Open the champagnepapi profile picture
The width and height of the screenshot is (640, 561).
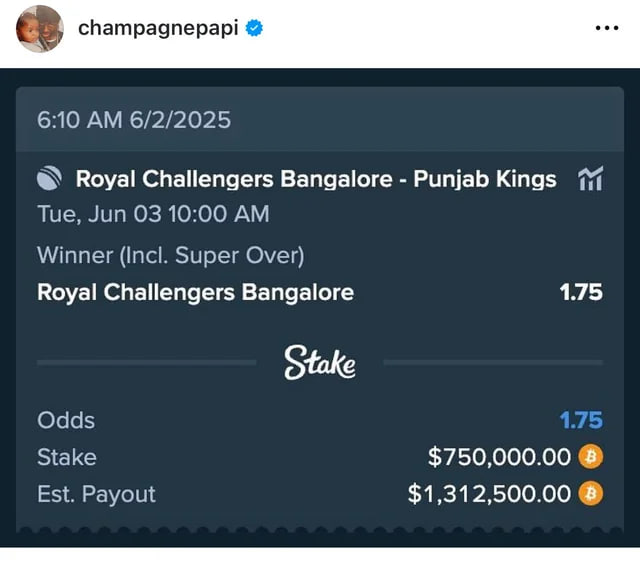click(x=40, y=29)
